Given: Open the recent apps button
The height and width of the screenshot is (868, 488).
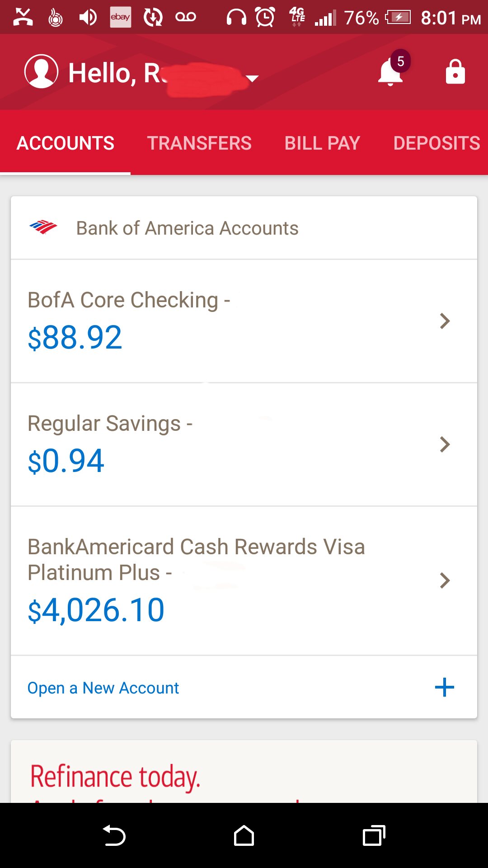Looking at the screenshot, I should [374, 835].
